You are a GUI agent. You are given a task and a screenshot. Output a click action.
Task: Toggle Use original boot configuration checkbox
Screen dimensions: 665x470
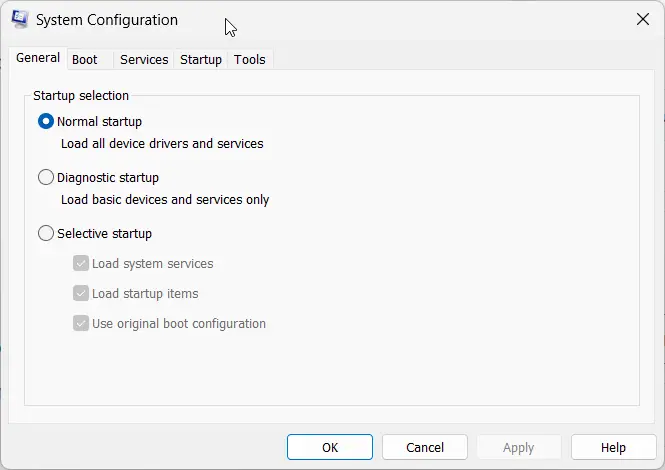tap(81, 324)
